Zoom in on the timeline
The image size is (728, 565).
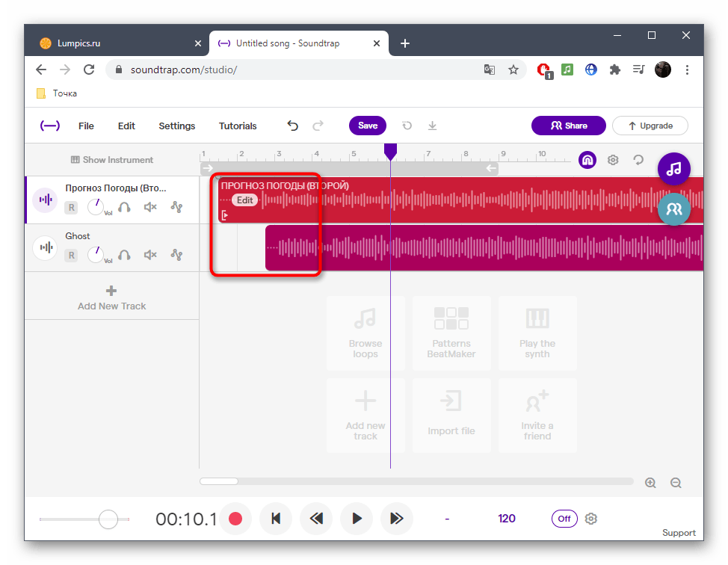[650, 483]
